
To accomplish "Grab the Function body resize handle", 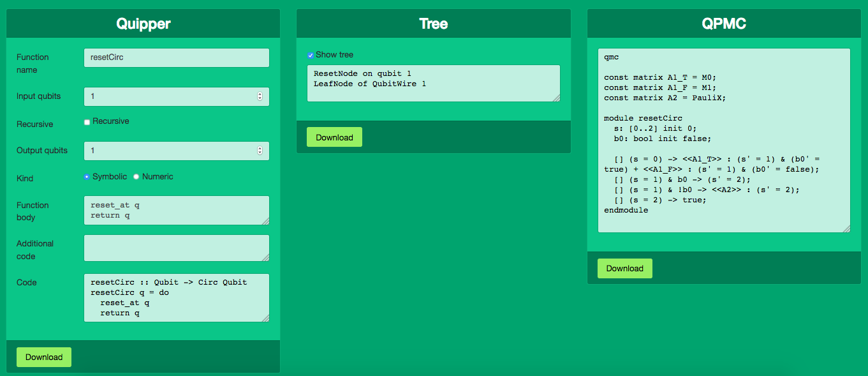I will coord(266,221).
